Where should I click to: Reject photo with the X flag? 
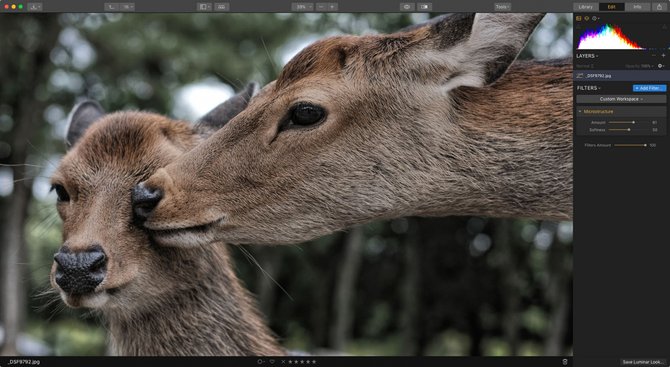click(283, 362)
